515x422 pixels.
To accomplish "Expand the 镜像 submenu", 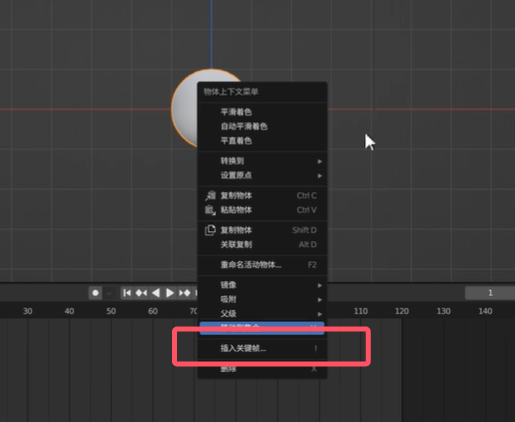I will coord(262,285).
